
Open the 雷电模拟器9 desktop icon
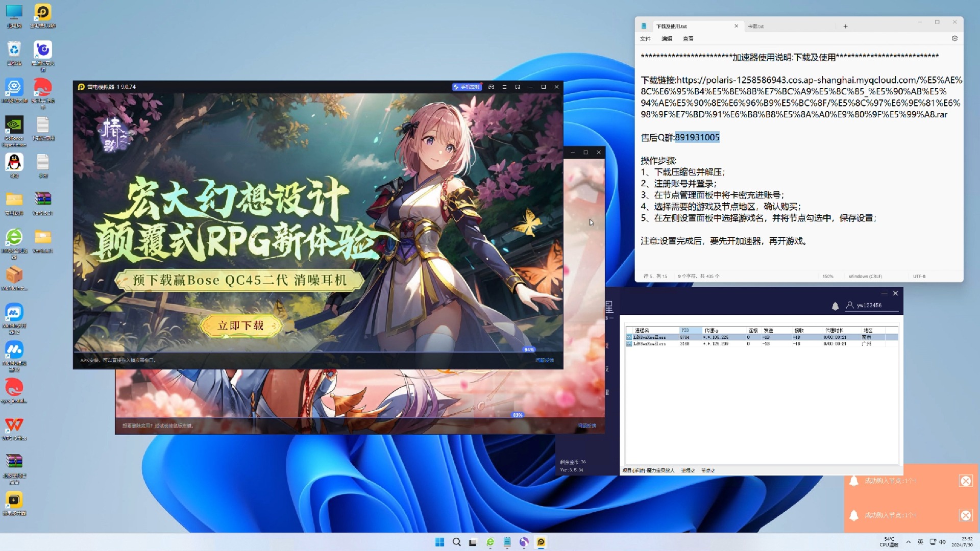pyautogui.click(x=43, y=16)
